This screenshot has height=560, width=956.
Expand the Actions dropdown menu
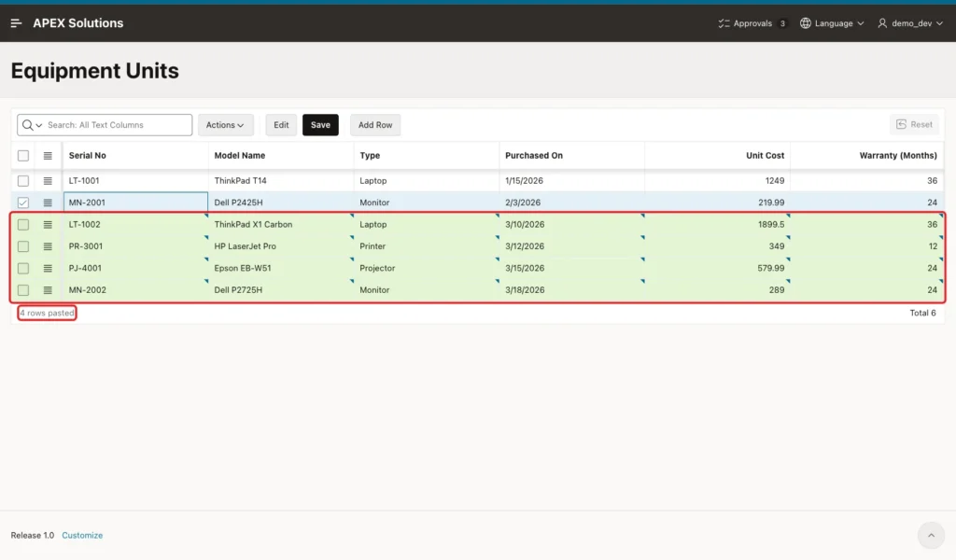(226, 125)
